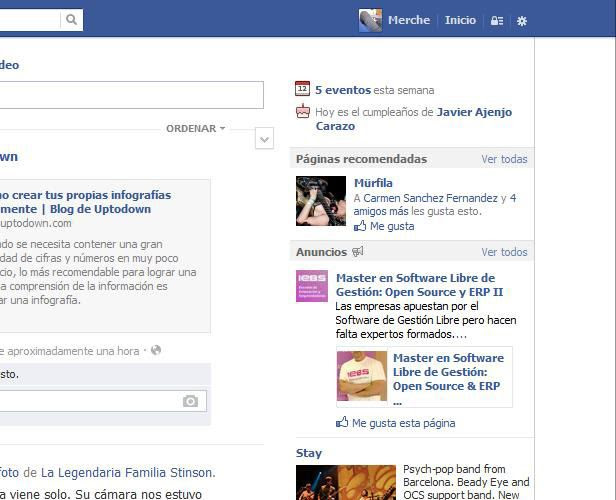Click the Páginas recomendadas header
The height and width of the screenshot is (500, 616).
[x=361, y=159]
